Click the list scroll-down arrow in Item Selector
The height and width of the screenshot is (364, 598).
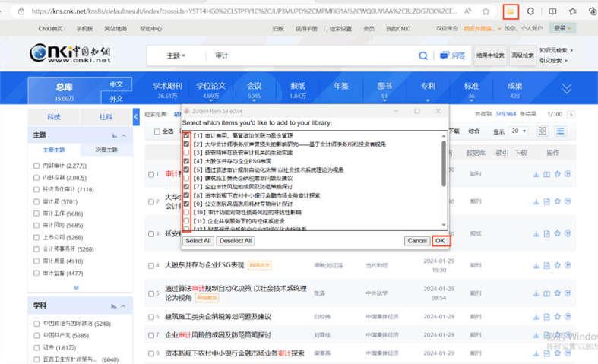point(444,225)
